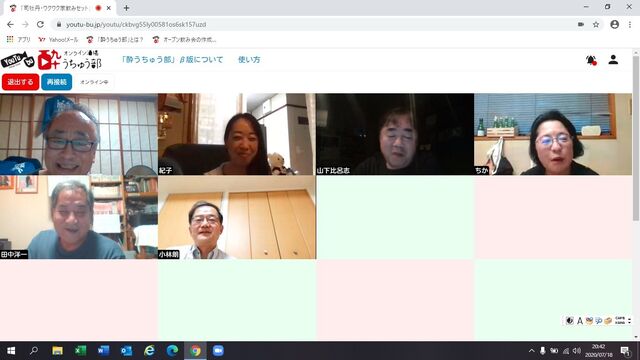Click the 田中洋一 name label
Image resolution: width=640 pixels, height=360 pixels.
(x=14, y=254)
